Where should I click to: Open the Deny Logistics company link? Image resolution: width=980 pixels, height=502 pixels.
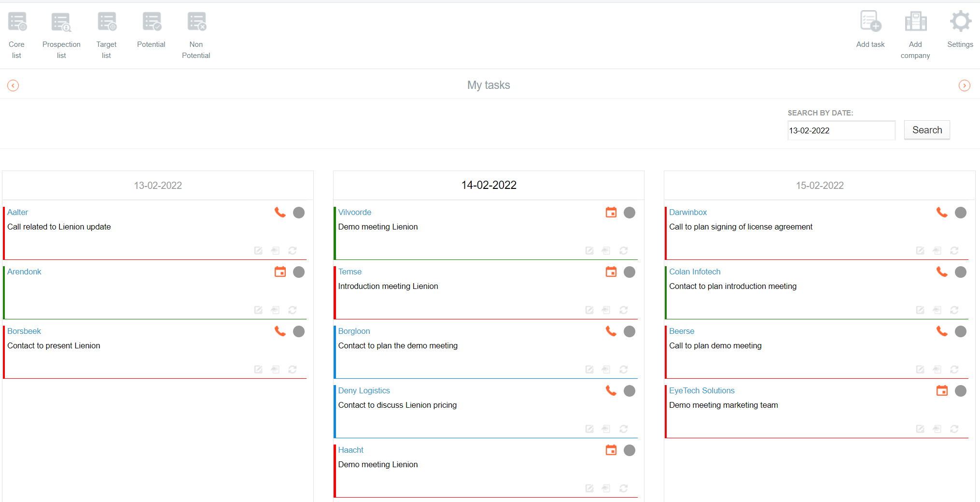pyautogui.click(x=364, y=390)
